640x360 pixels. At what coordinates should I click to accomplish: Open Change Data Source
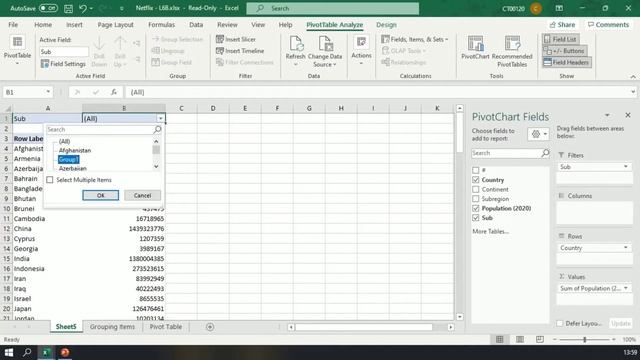click(325, 51)
